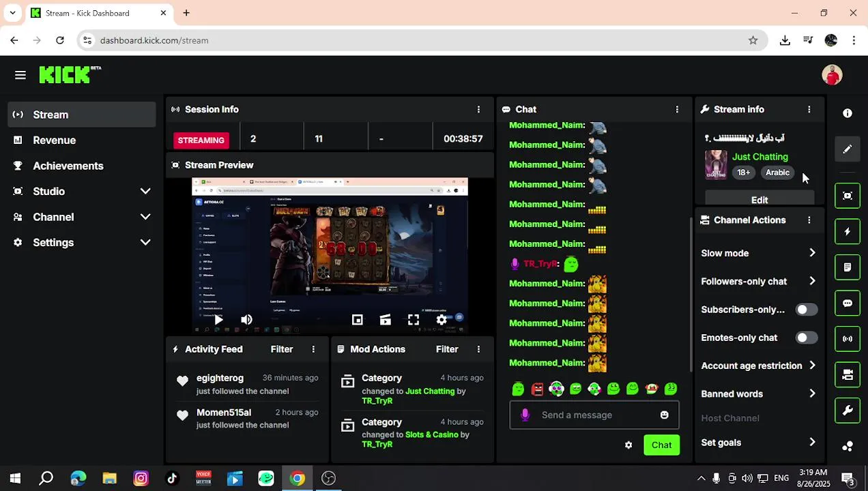Open stream preview player settings gear
This screenshot has height=491, width=868.
442,320
